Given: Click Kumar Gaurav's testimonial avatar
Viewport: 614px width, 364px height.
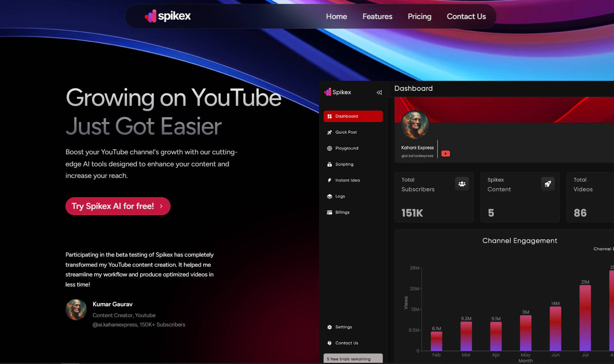Looking at the screenshot, I should pyautogui.click(x=76, y=309).
